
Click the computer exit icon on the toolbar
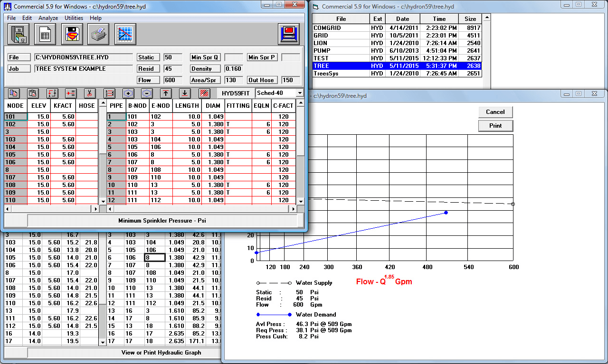tap(288, 34)
